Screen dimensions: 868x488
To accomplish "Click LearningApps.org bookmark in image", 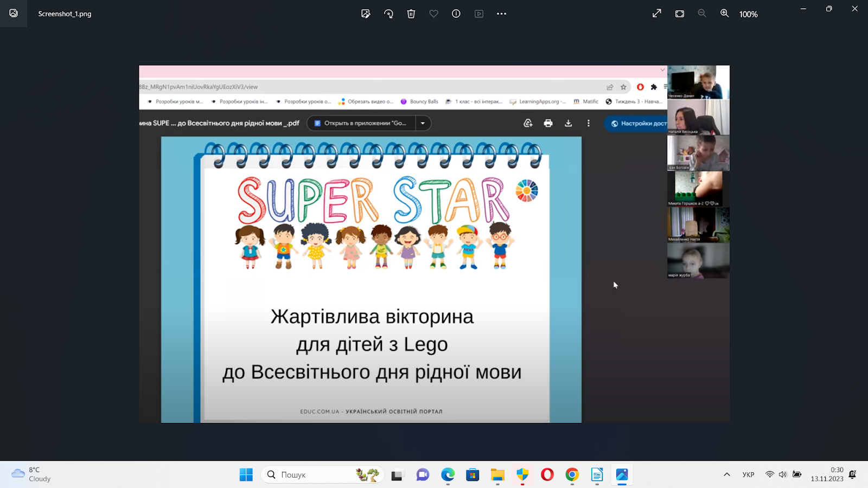I will tap(538, 101).
